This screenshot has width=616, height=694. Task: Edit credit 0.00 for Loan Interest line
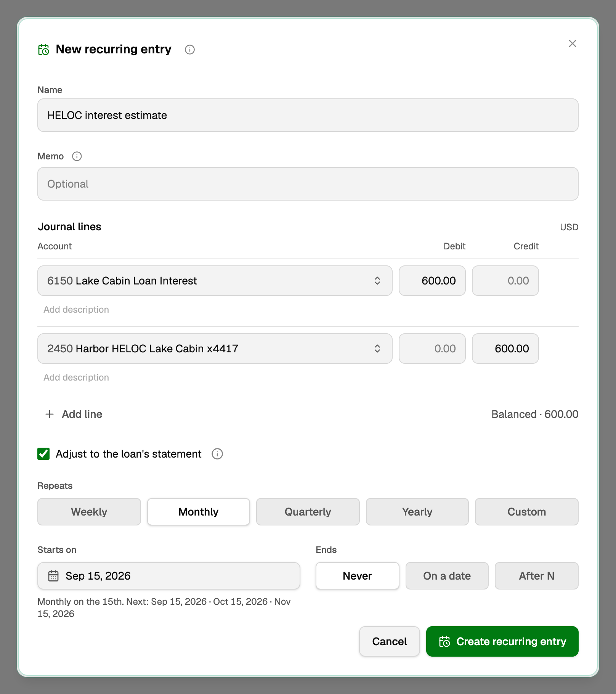(505, 281)
